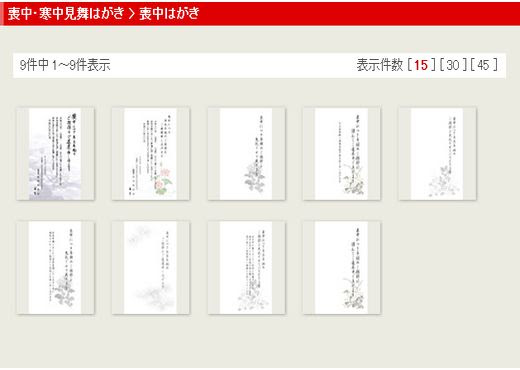Open the last card in the bottom row
Image resolution: width=520 pixels, height=370 pixels.
[x=342, y=267]
